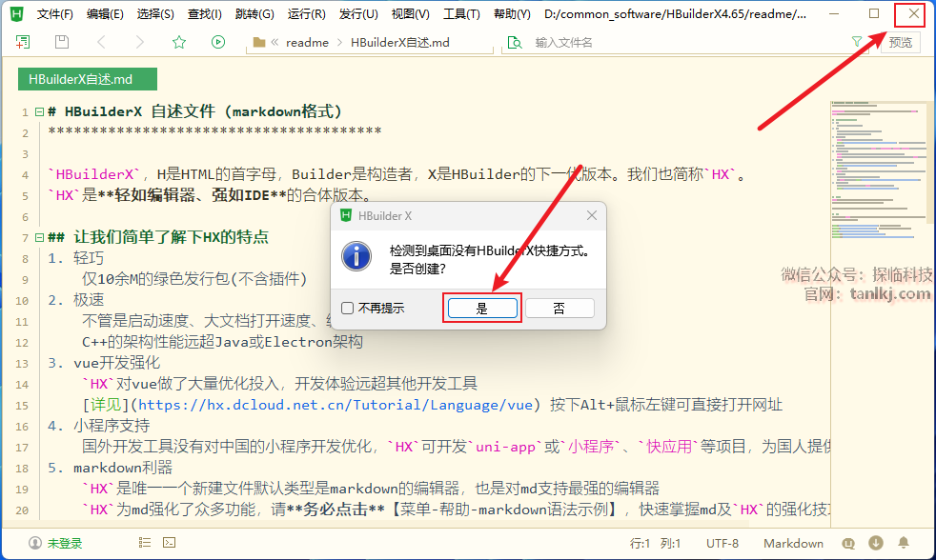Click the HBuilderX logo icon in title bar
This screenshot has width=936, height=560.
(17, 13)
